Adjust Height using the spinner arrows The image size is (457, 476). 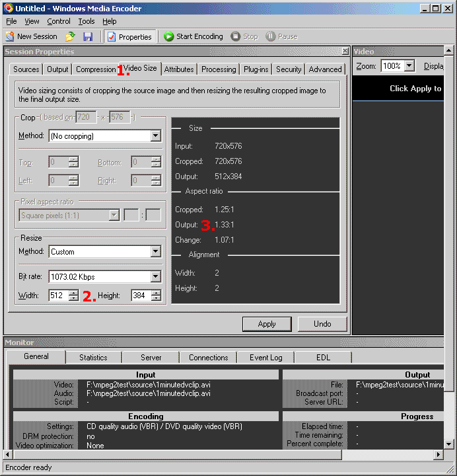click(x=156, y=295)
